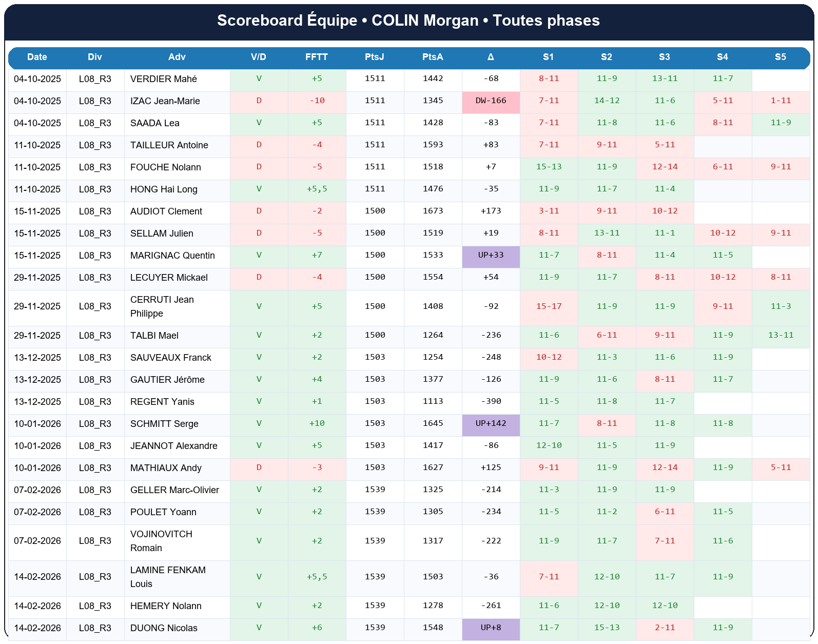This screenshot has width=818, height=644.
Task: Sort by the V/D column header
Action: (258, 57)
